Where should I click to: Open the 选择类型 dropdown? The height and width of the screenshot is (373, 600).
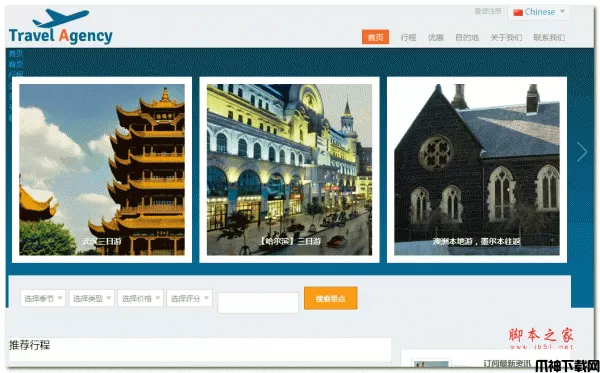[x=92, y=298]
